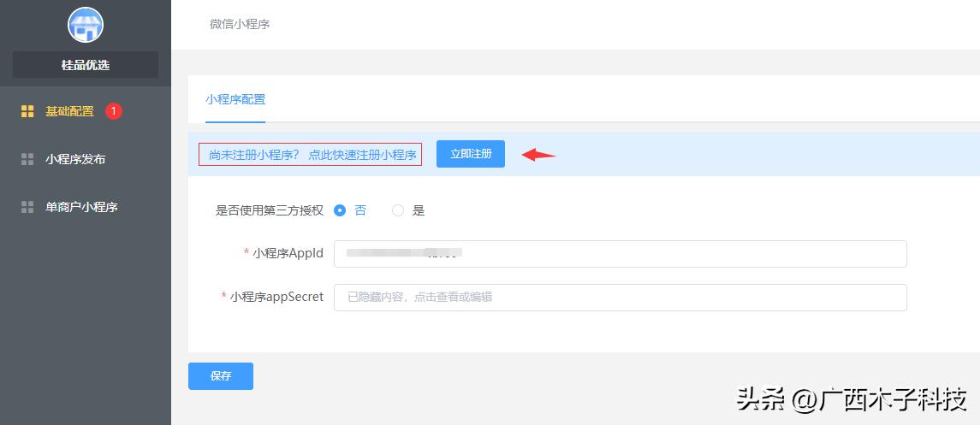980x425 pixels.
Task: Click the 立即注册 button
Action: click(x=471, y=154)
